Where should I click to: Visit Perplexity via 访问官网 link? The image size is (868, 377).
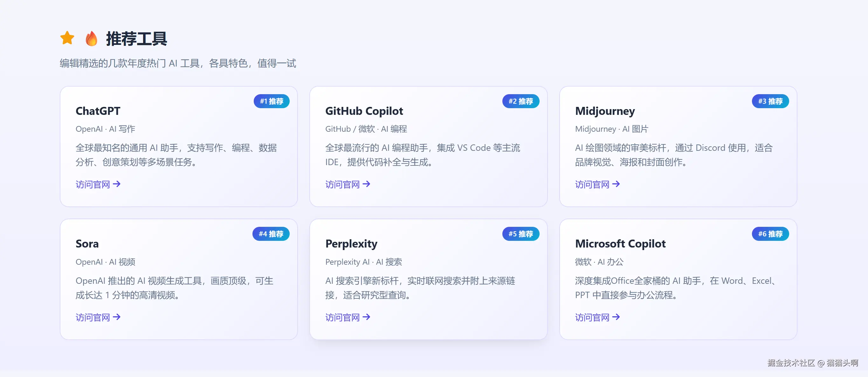(x=348, y=317)
